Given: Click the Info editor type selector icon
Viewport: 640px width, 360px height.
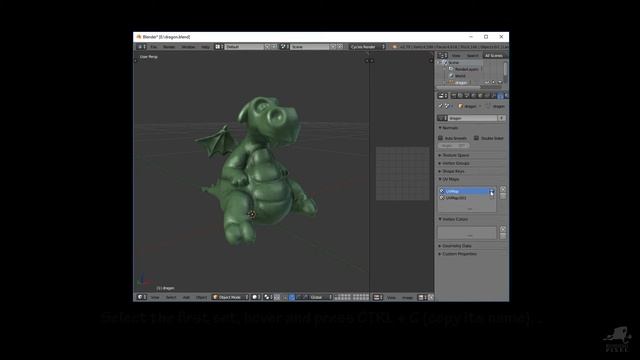Looking at the screenshot, I should 141,47.
